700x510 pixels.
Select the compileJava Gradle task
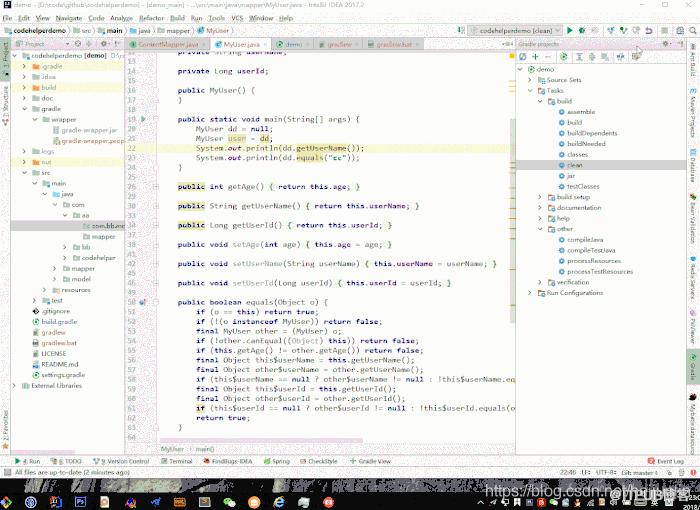click(x=585, y=240)
